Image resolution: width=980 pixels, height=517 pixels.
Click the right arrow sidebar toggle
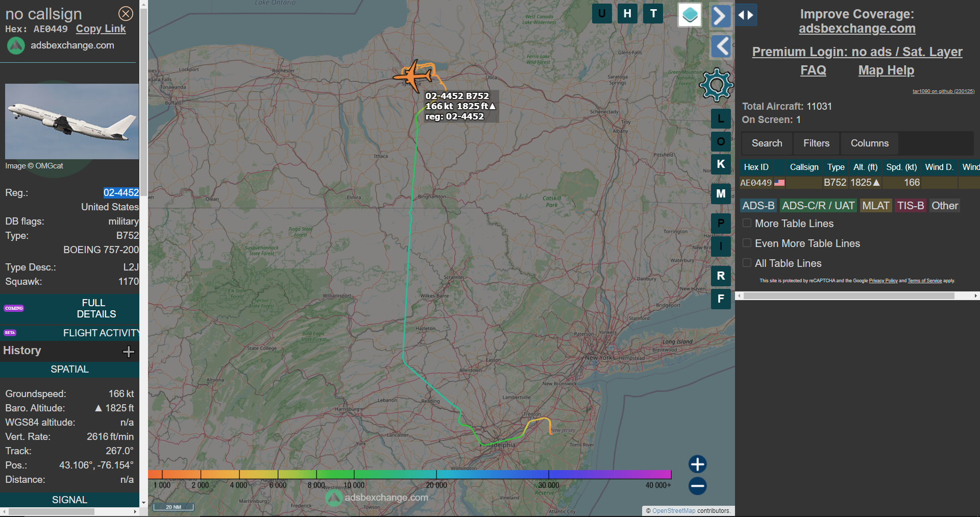[720, 16]
